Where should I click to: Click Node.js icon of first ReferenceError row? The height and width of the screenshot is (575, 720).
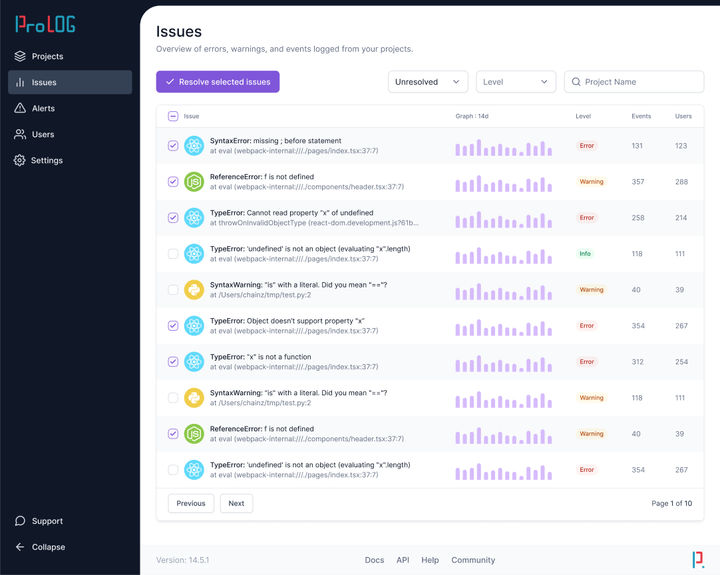pos(194,182)
